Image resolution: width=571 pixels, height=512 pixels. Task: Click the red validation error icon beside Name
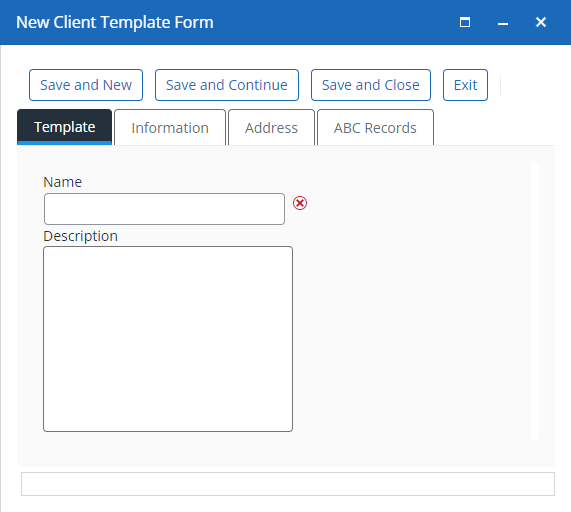pyautogui.click(x=300, y=203)
